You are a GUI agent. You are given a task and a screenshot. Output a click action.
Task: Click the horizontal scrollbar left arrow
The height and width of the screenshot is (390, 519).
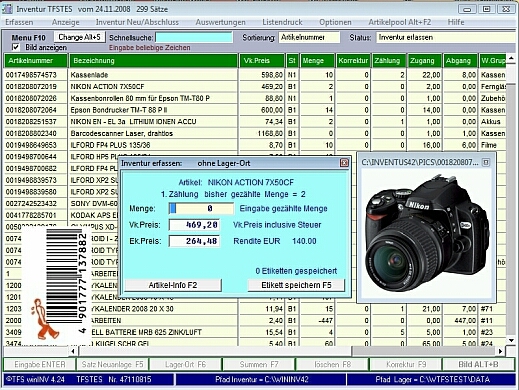click(73, 351)
